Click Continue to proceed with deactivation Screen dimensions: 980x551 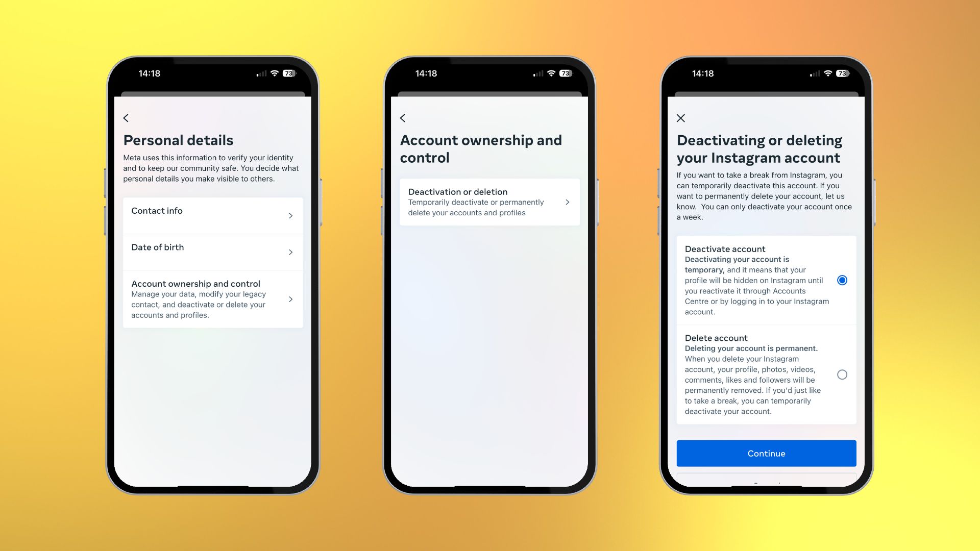click(x=766, y=453)
